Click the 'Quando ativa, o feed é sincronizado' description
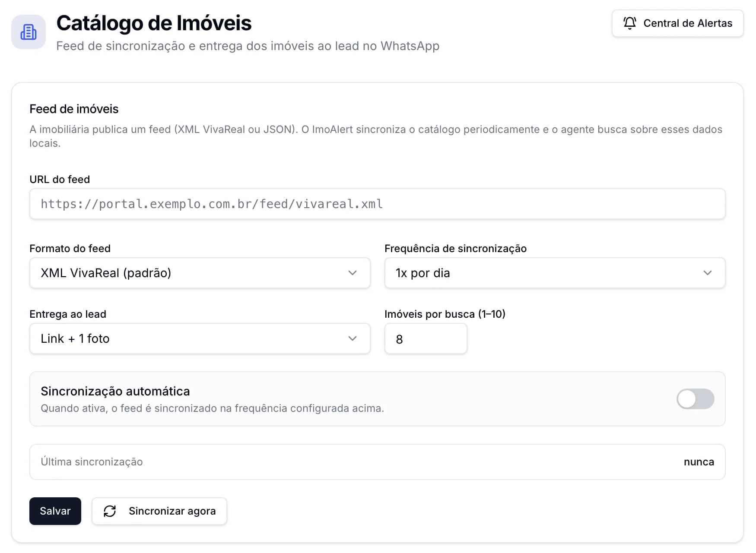Image resolution: width=756 pixels, height=553 pixels. [x=212, y=408]
